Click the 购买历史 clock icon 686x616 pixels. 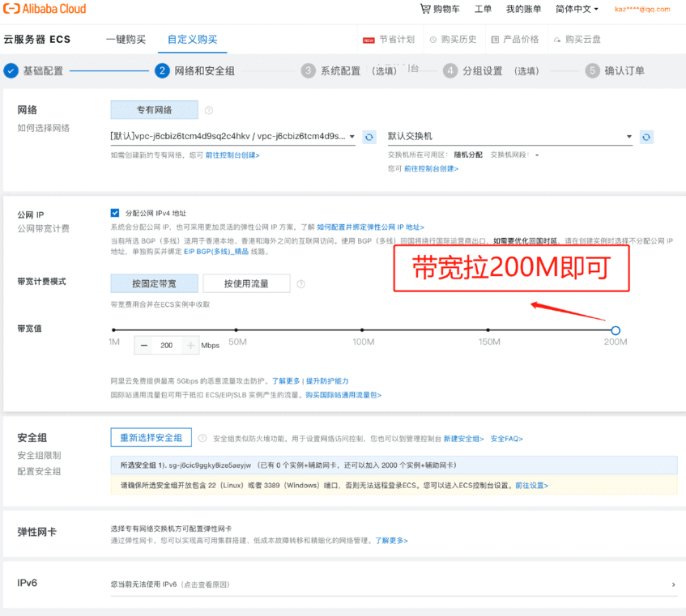[x=433, y=40]
